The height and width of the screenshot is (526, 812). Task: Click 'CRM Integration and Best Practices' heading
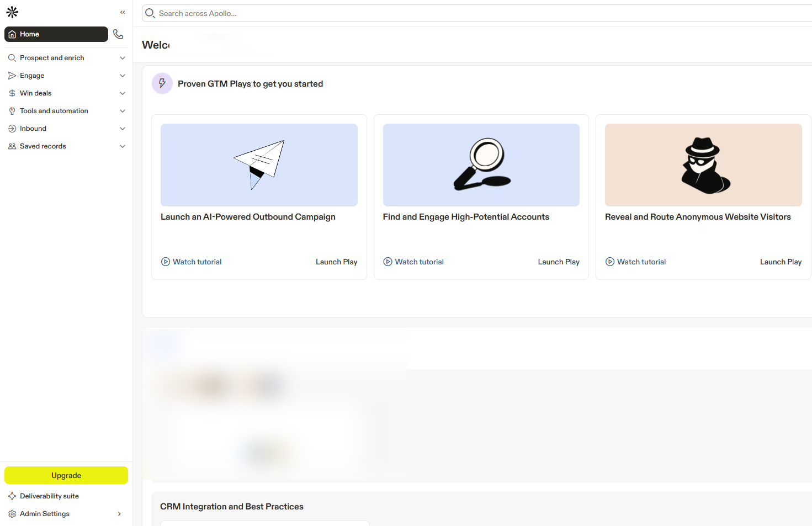click(232, 507)
